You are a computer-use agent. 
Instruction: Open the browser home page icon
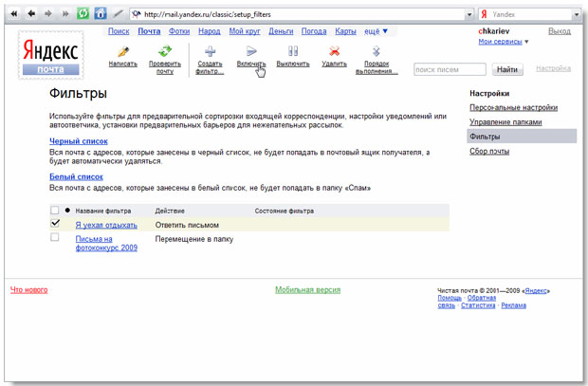point(101,14)
